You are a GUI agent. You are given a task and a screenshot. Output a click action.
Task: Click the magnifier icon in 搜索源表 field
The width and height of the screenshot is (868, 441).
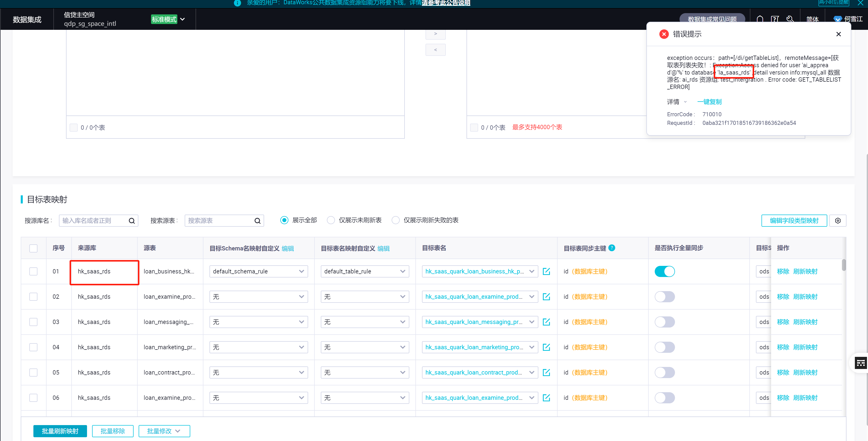point(258,221)
